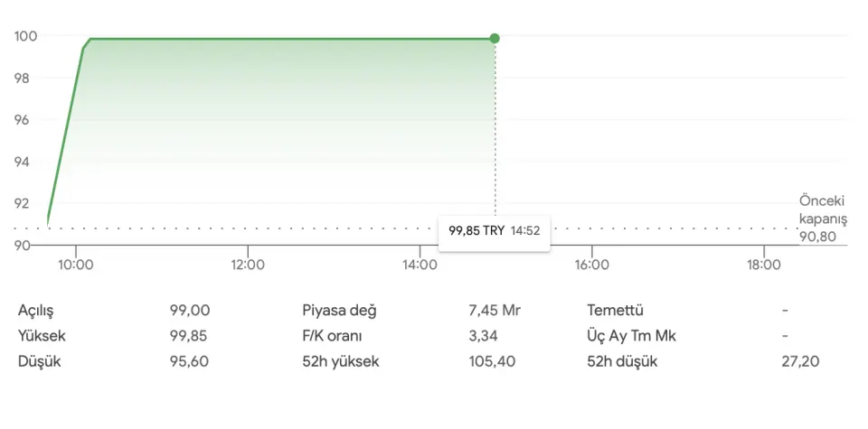Click the 18:00 time axis label

click(763, 265)
